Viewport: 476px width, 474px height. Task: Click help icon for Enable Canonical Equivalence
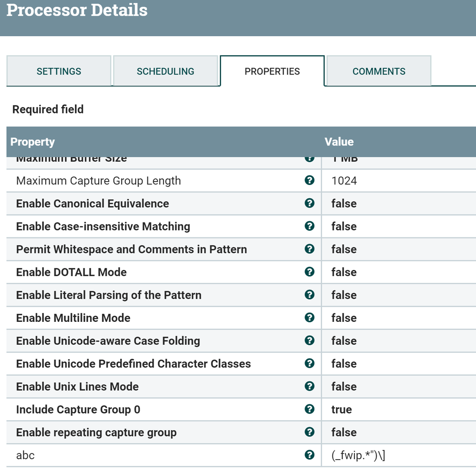click(x=309, y=204)
